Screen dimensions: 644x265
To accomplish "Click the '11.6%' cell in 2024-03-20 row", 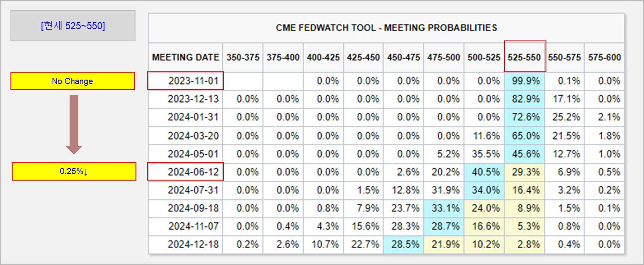I will click(x=484, y=136).
